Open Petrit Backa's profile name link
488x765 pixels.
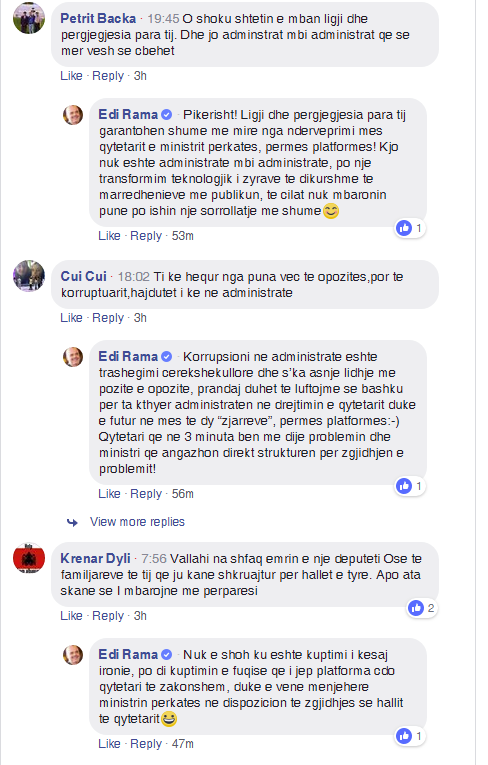pos(98,19)
